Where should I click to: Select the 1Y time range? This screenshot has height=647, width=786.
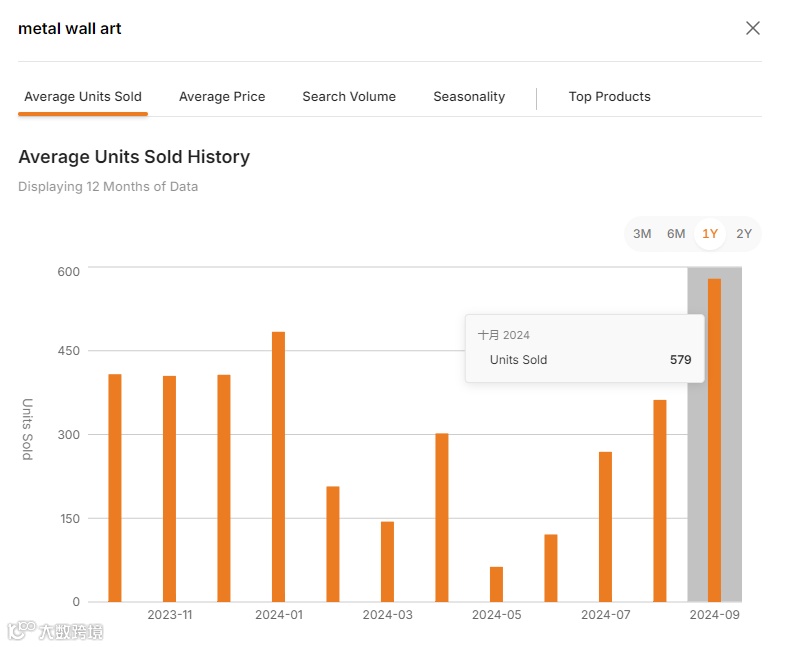(710, 234)
